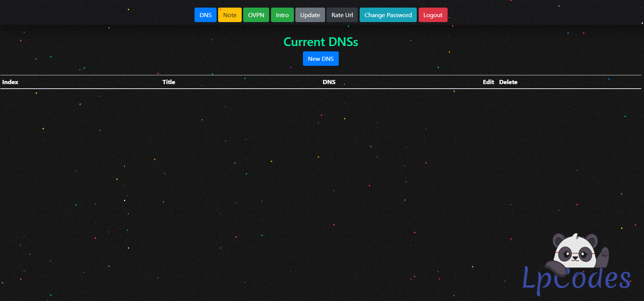
Task: Click the Edit column header
Action: [x=488, y=82]
